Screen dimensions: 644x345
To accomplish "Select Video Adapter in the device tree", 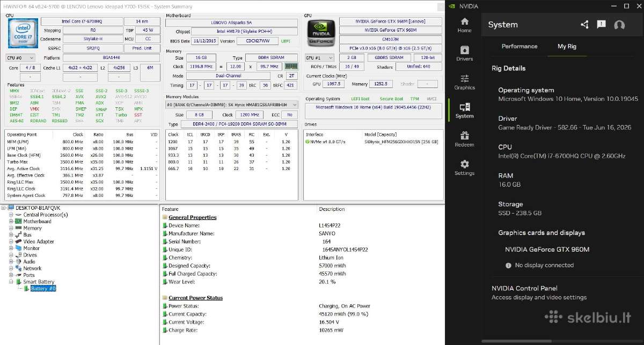I will [x=39, y=241].
